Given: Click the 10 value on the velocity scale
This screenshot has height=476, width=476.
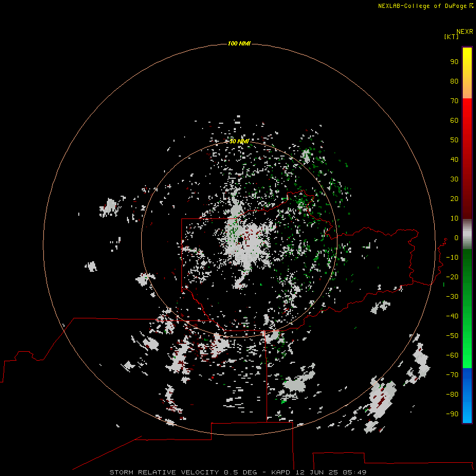Looking at the screenshot, I should pos(454,218).
